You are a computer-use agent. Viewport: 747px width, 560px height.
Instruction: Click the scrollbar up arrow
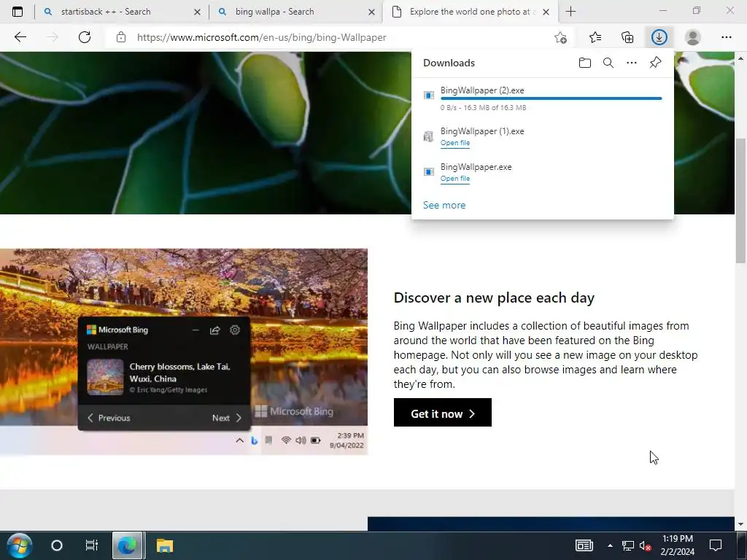coord(740,58)
